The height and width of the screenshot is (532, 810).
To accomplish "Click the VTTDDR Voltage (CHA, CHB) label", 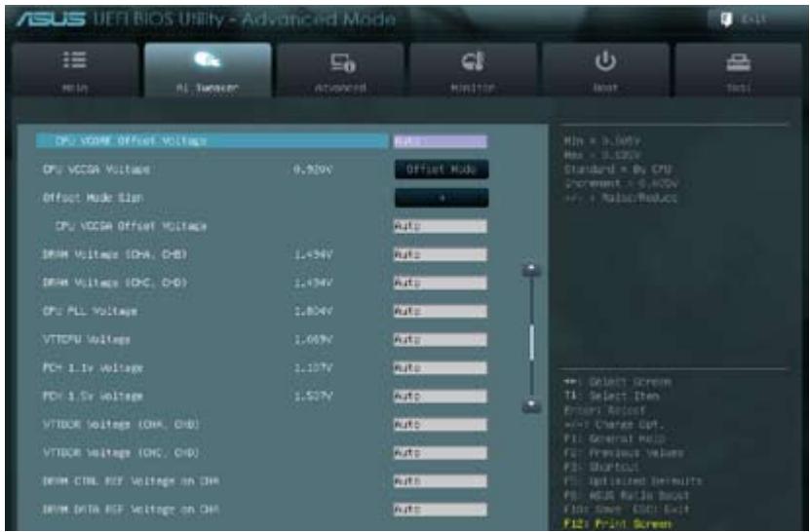I will coord(121,425).
